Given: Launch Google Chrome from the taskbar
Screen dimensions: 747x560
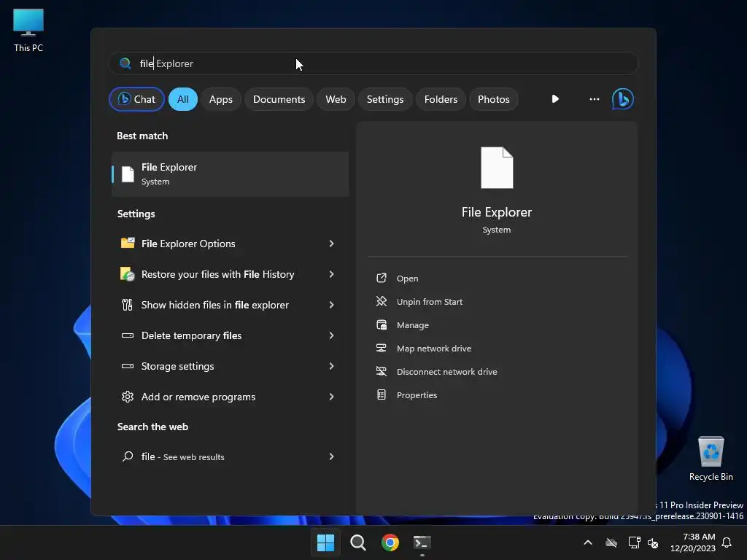Looking at the screenshot, I should (390, 542).
